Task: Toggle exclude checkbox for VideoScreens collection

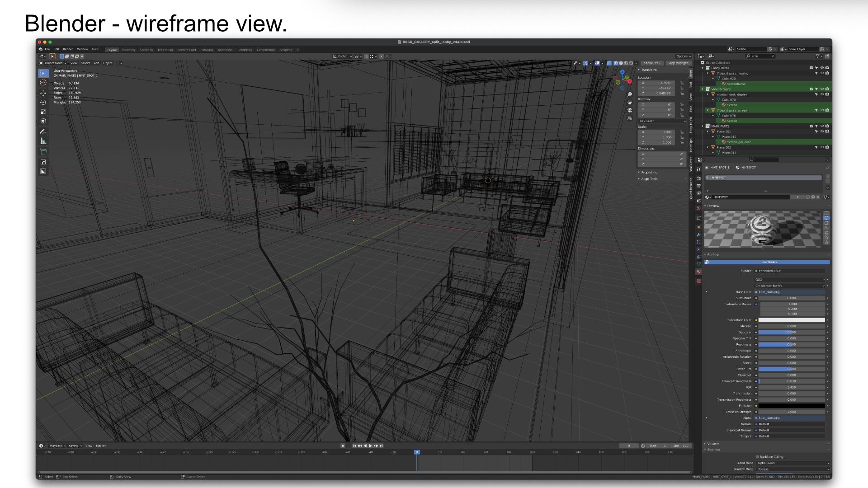Action: click(811, 89)
